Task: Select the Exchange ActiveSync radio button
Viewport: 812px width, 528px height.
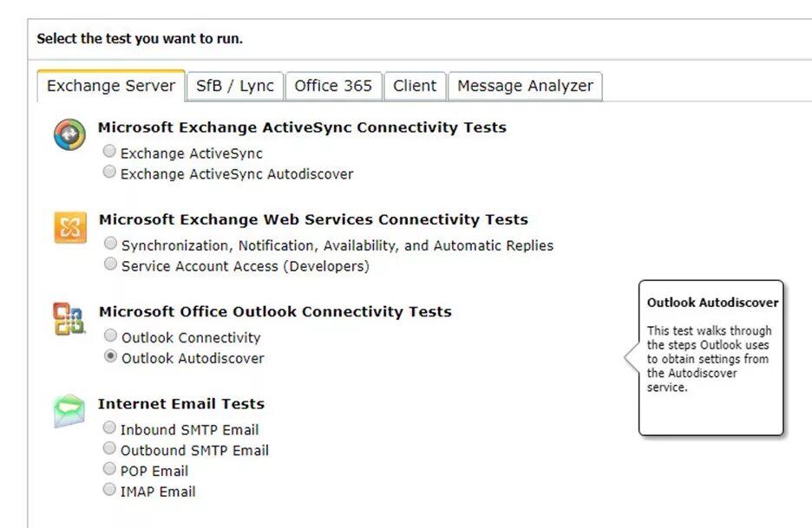Action: (109, 152)
